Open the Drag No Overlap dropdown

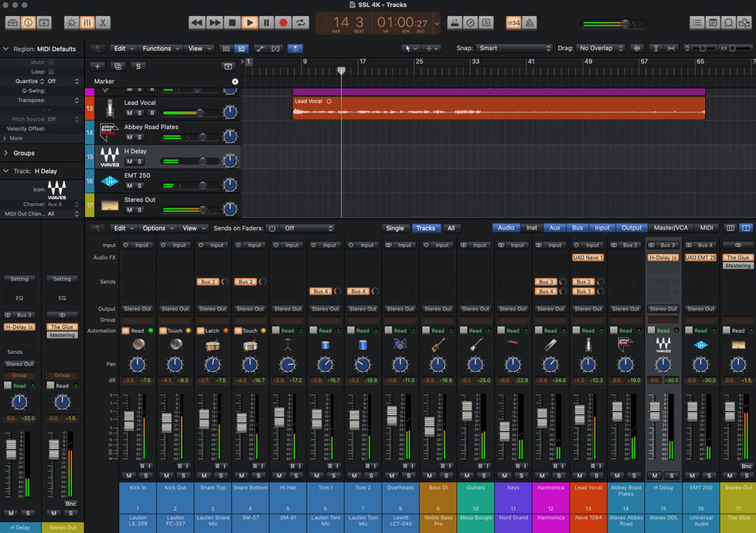pos(601,48)
